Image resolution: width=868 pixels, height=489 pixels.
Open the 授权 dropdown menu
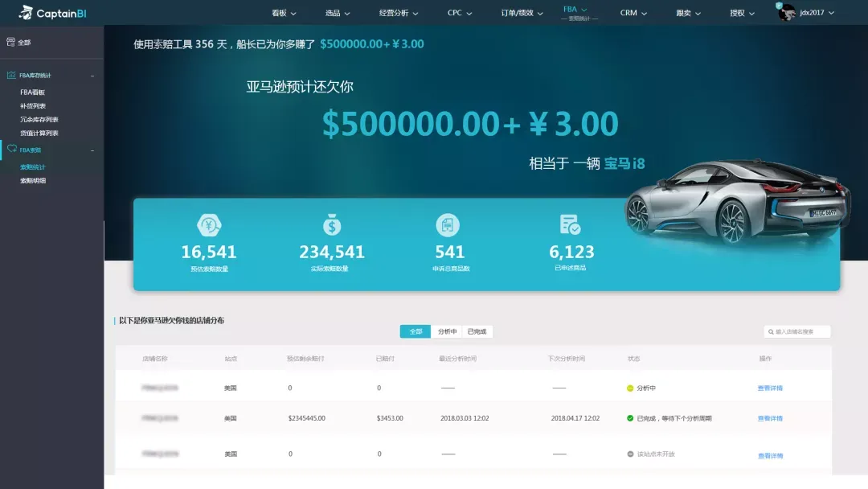[x=742, y=13]
